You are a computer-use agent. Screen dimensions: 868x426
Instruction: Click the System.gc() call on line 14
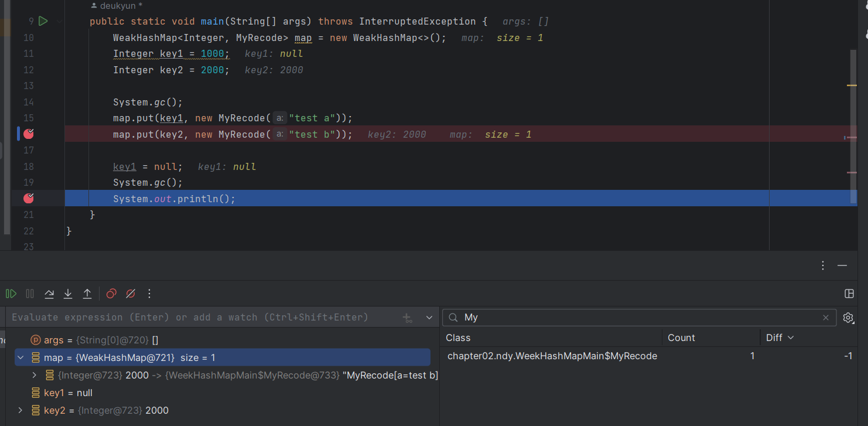[148, 102]
